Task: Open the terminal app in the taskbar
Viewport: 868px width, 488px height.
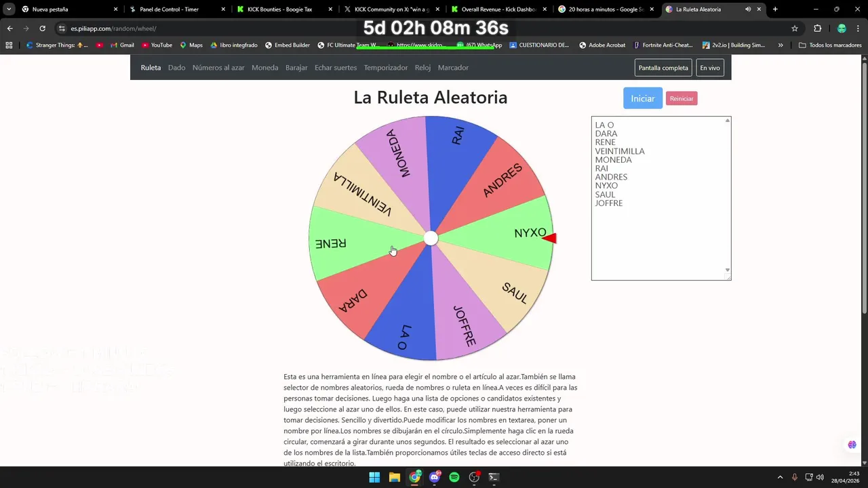Action: coord(494,477)
